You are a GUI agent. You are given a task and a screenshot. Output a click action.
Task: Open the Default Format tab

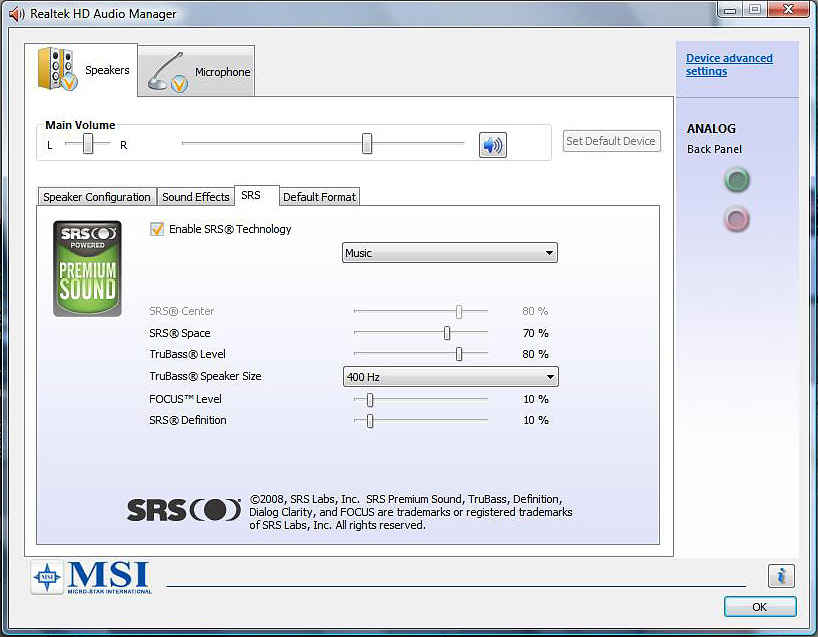pos(319,197)
